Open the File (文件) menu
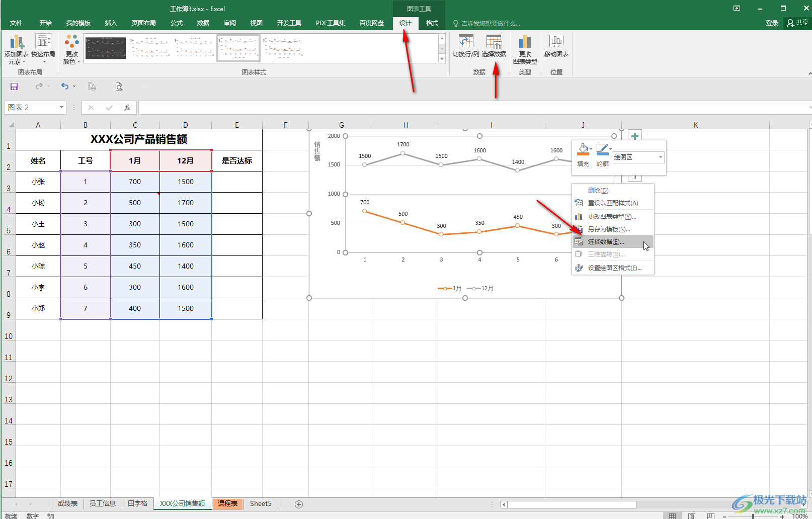The height and width of the screenshot is (519, 812). pyautogui.click(x=16, y=23)
